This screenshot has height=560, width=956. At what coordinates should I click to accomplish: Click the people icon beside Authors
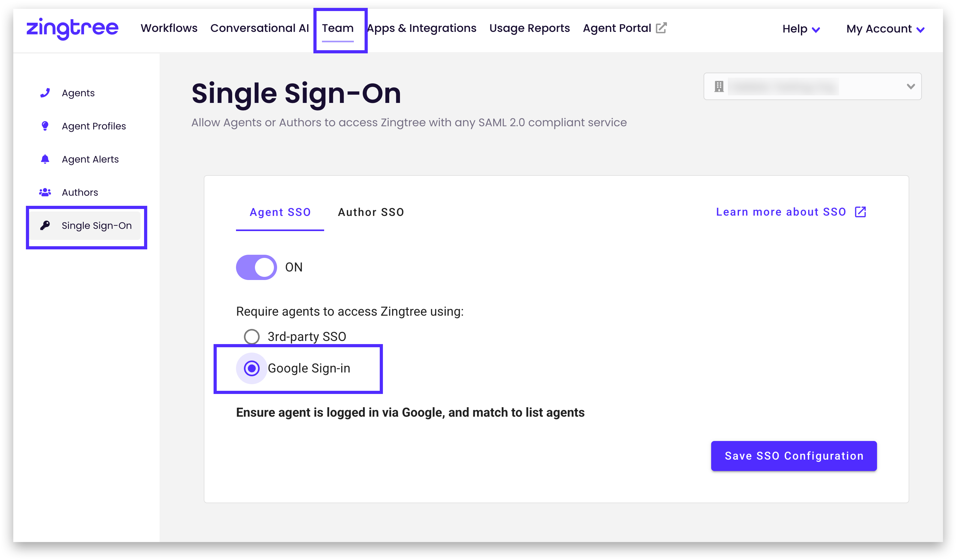[x=45, y=192]
